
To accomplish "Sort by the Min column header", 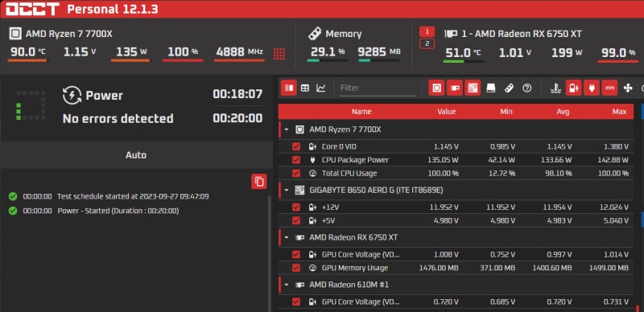I will coord(506,112).
